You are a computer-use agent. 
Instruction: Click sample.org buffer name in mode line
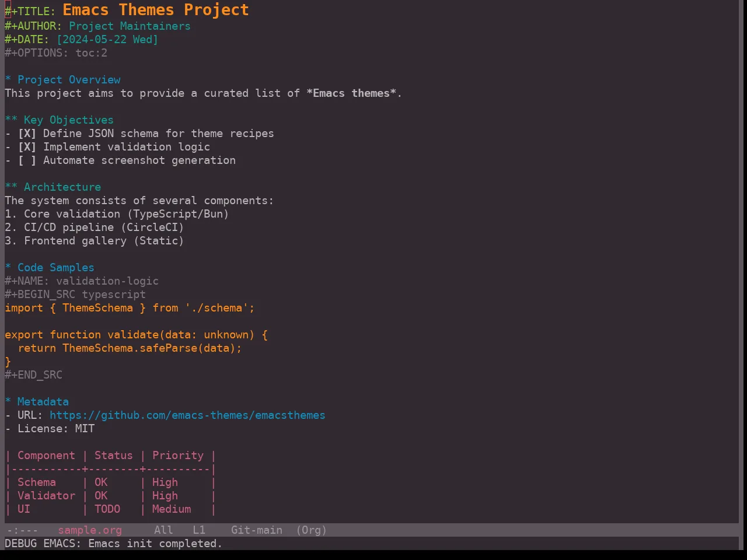pyautogui.click(x=90, y=530)
